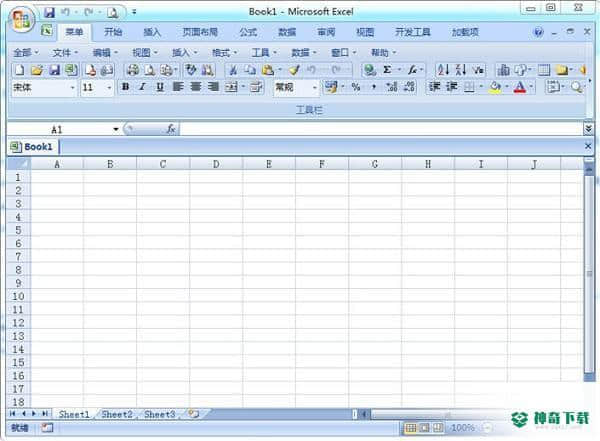This screenshot has height=441, width=600.
Task: Switch to Page Layout view in status bar
Action: pyautogui.click(x=424, y=428)
